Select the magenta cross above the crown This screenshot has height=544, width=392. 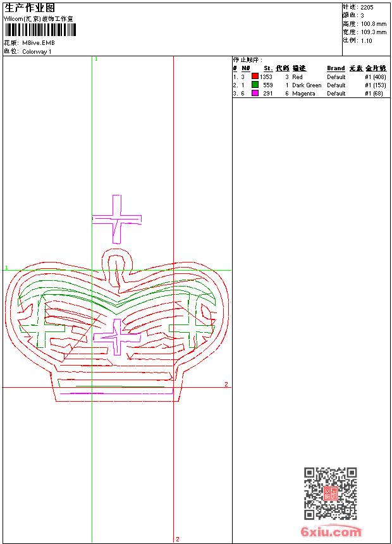point(117,219)
